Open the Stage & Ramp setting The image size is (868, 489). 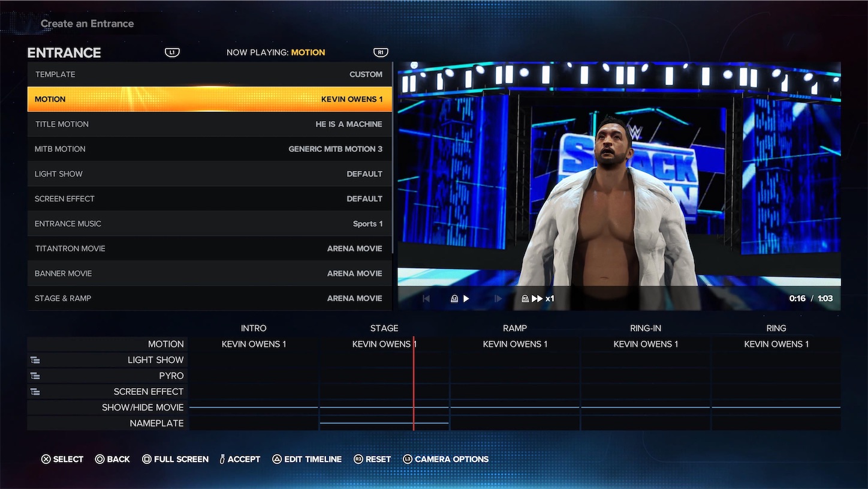(x=210, y=298)
